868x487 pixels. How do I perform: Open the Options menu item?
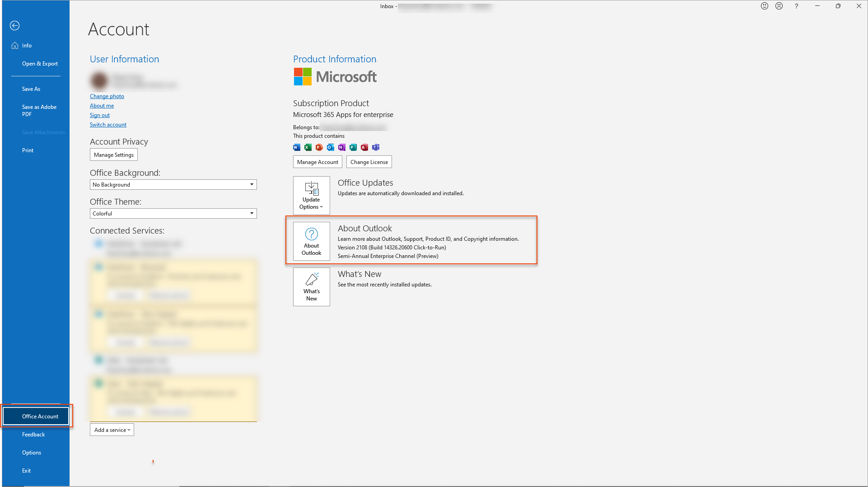(32, 453)
